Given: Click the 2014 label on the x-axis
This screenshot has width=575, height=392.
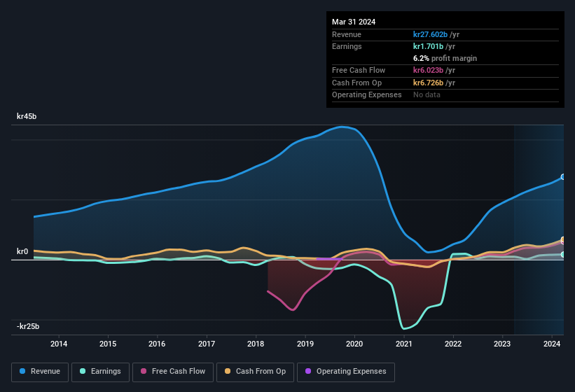Looking at the screenshot, I should pyautogui.click(x=59, y=344).
